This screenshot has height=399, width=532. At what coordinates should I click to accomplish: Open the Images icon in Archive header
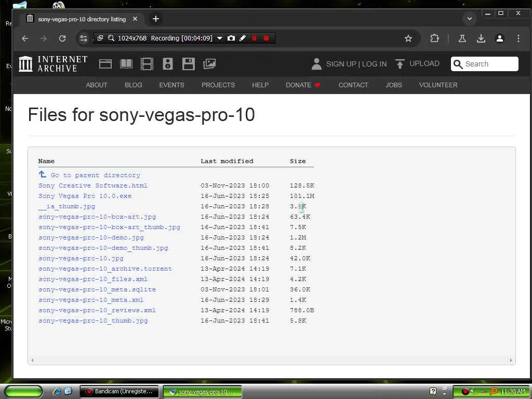click(x=209, y=64)
